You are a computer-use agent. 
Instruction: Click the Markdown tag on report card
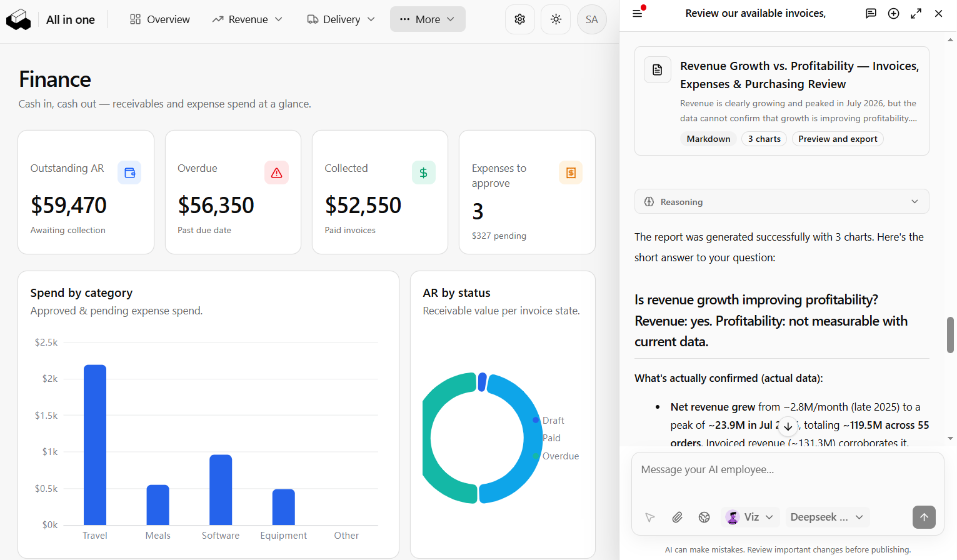click(708, 139)
